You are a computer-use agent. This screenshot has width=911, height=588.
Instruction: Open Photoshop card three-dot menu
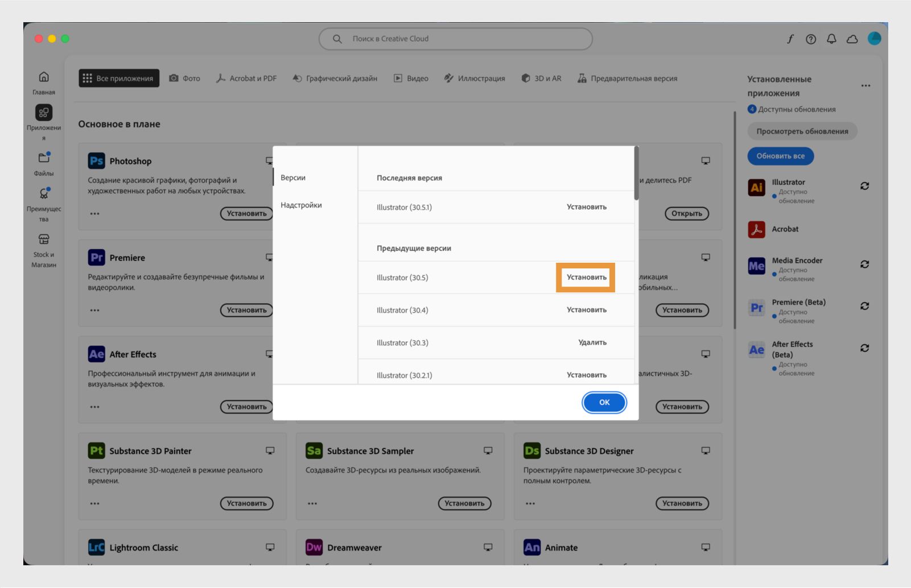pyautogui.click(x=94, y=214)
